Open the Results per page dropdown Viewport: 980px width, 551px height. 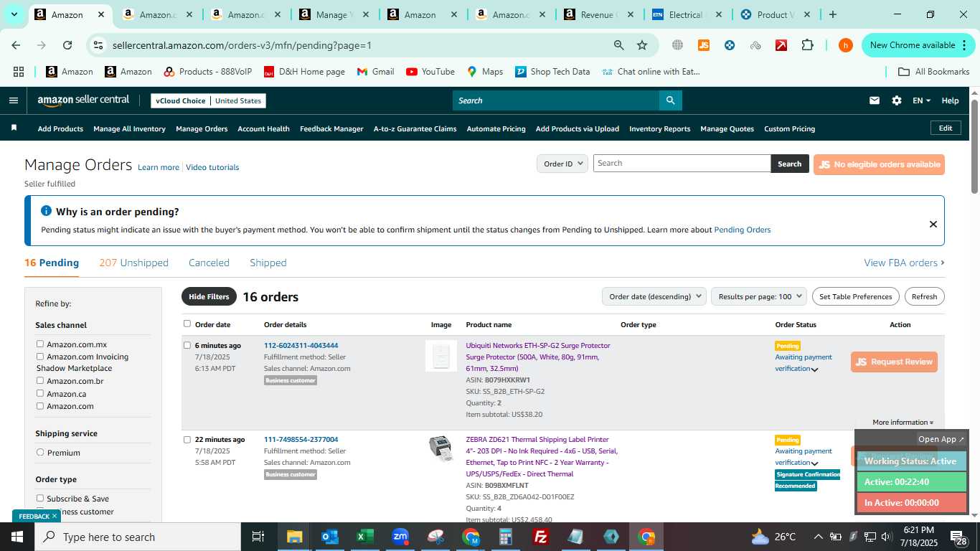(759, 296)
